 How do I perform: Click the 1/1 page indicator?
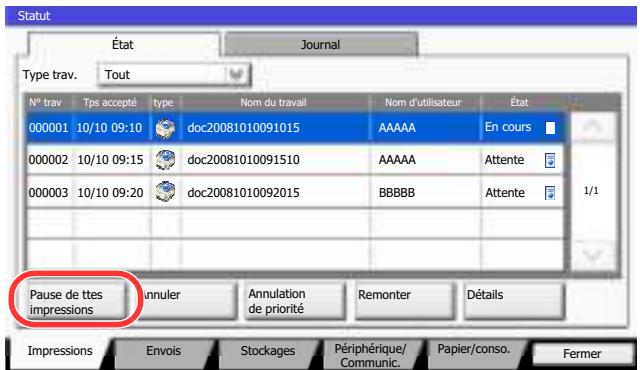click(x=591, y=191)
